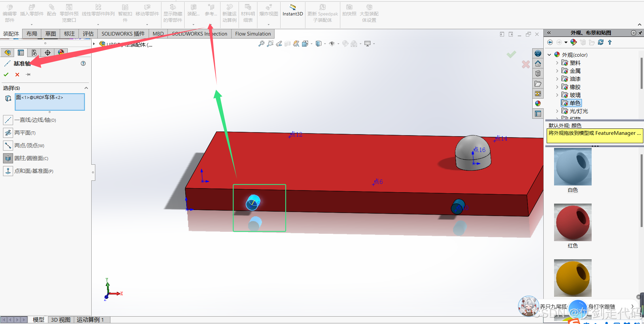Open the DimXpertManager crosshair tab icon
This screenshot has width=644, height=324.
click(48, 53)
